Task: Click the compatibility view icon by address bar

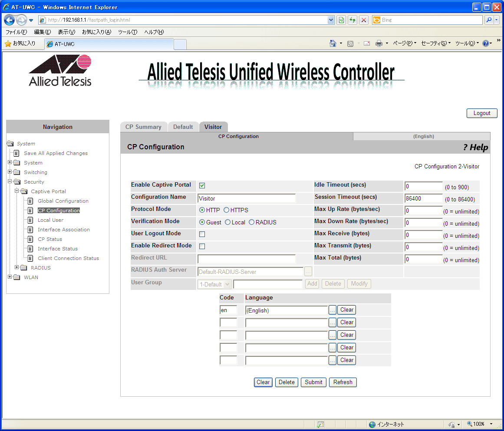Action: (x=341, y=20)
